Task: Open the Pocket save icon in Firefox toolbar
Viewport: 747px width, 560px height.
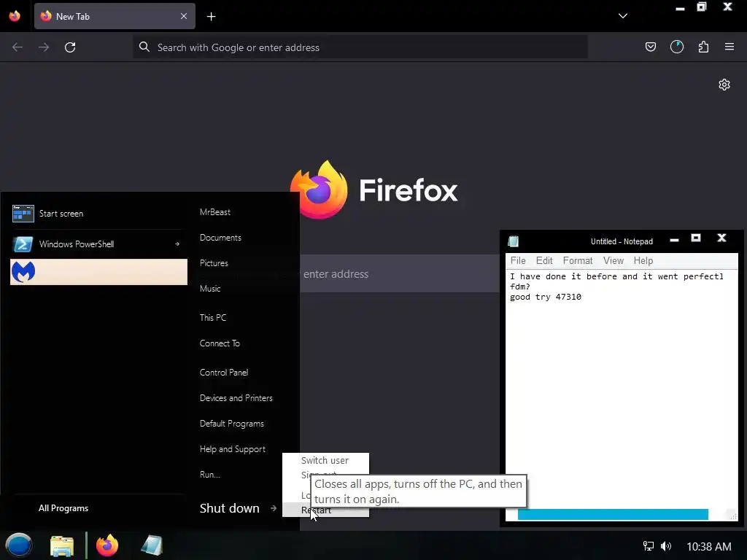Action: click(650, 47)
